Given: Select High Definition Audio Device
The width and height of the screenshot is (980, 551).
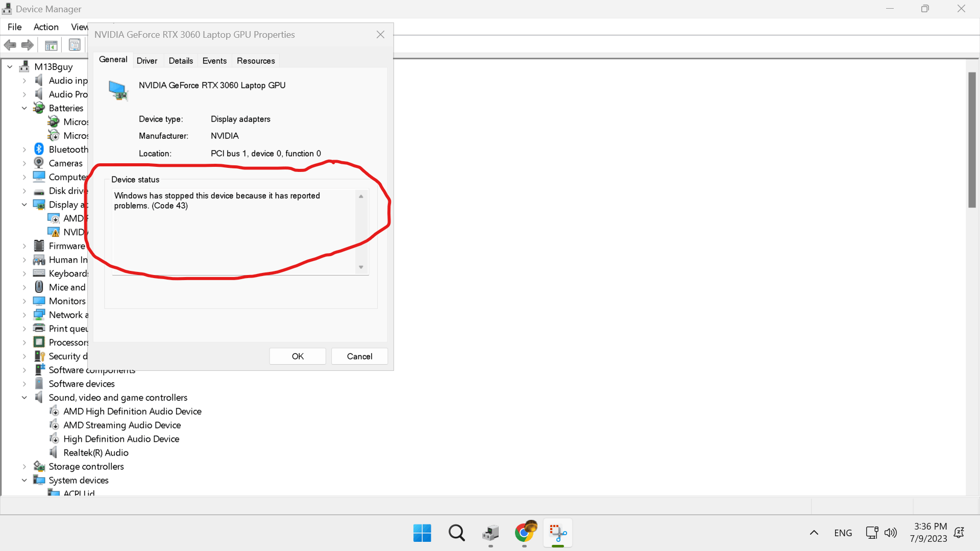Looking at the screenshot, I should pos(121,438).
